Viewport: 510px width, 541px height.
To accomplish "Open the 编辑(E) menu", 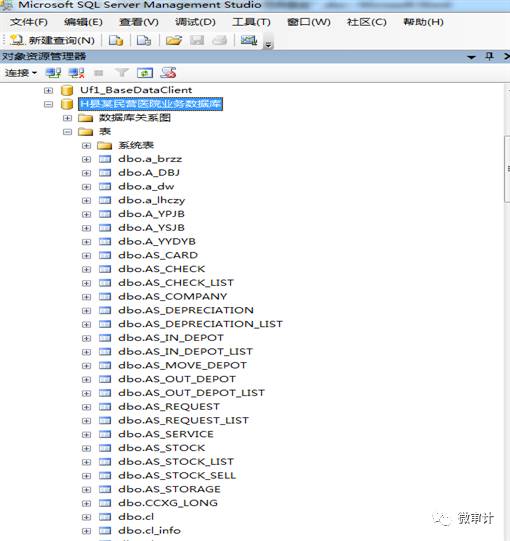I will (x=83, y=22).
